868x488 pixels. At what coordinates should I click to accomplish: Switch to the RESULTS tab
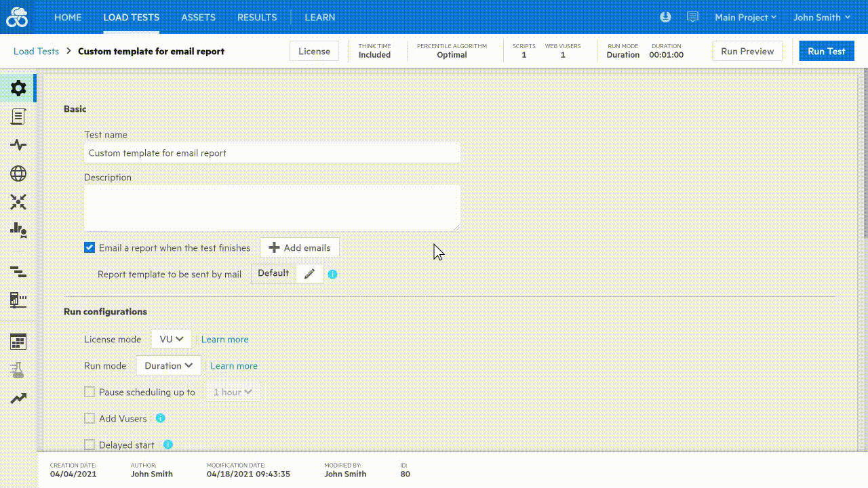pyautogui.click(x=256, y=17)
